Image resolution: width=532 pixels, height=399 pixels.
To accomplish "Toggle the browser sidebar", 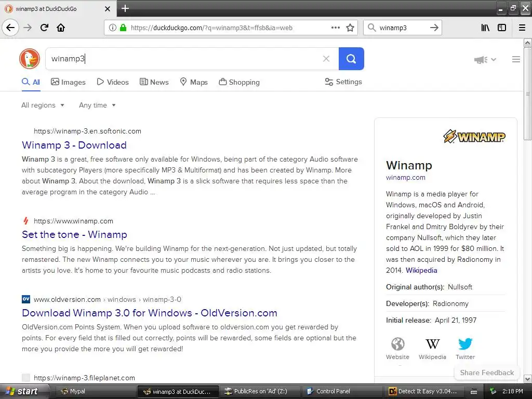I will [x=502, y=28].
